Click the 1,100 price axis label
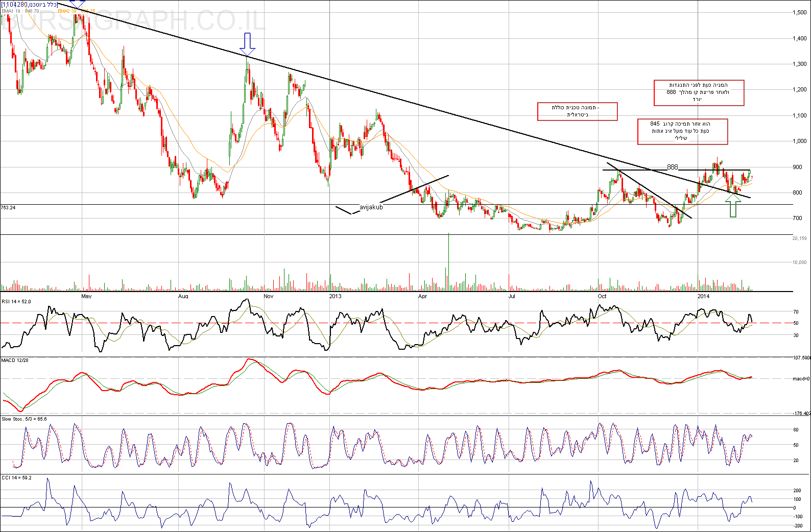This screenshot has width=811, height=532. (800, 116)
